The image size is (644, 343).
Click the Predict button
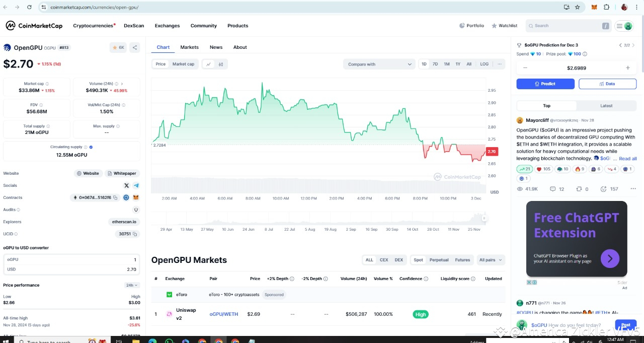545,84
